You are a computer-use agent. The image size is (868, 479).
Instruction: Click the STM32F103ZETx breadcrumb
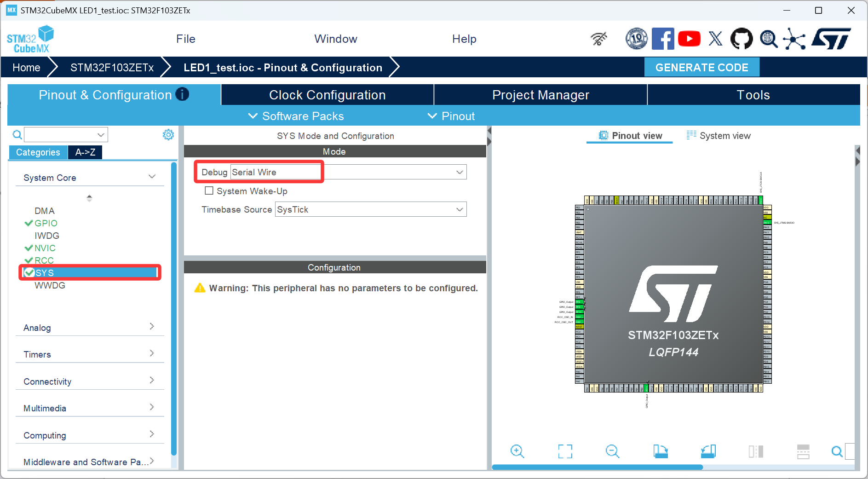112,68
